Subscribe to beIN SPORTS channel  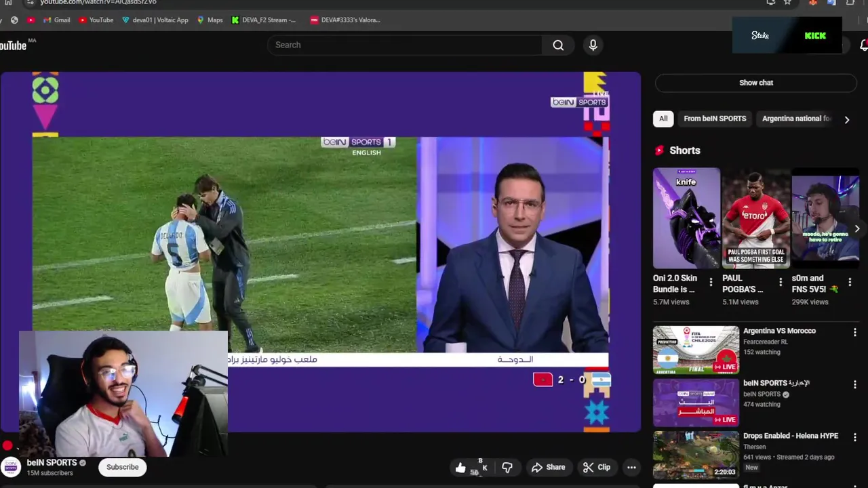coord(123,467)
